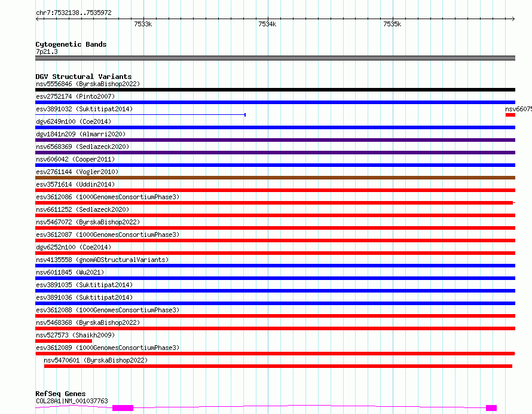Open variant nsv4135558 (gnomADStructuralVariants)
This screenshot has height=414, width=532.
tap(102, 260)
